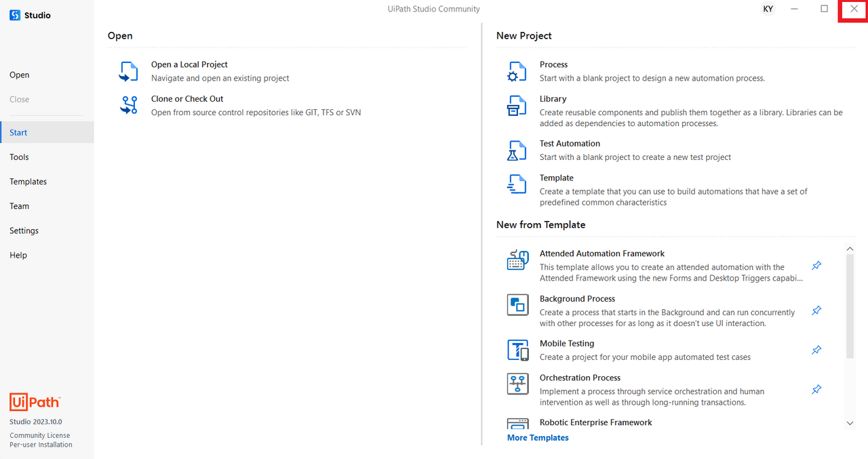Click the template list scroll down arrow
868x459 pixels.
pos(850,423)
